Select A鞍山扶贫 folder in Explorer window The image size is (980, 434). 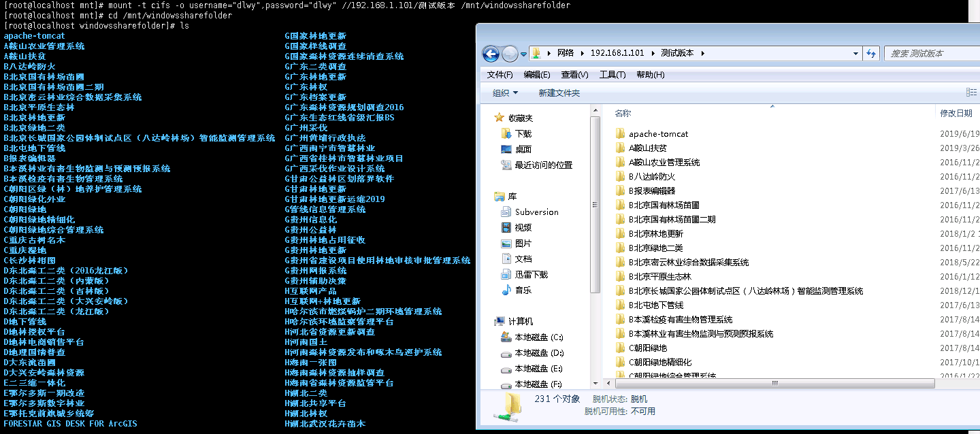648,148
